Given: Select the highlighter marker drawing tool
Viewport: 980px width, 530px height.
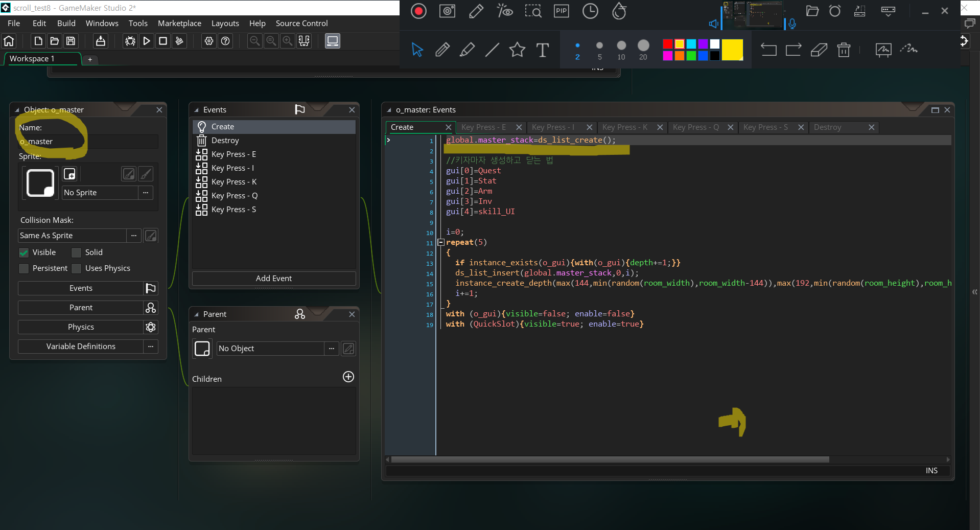Looking at the screenshot, I should tap(467, 50).
